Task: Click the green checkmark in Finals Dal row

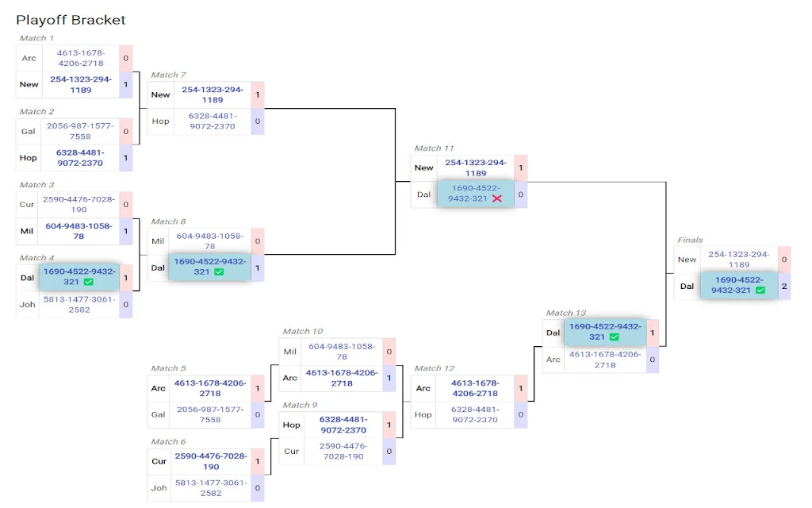Action: 760,291
